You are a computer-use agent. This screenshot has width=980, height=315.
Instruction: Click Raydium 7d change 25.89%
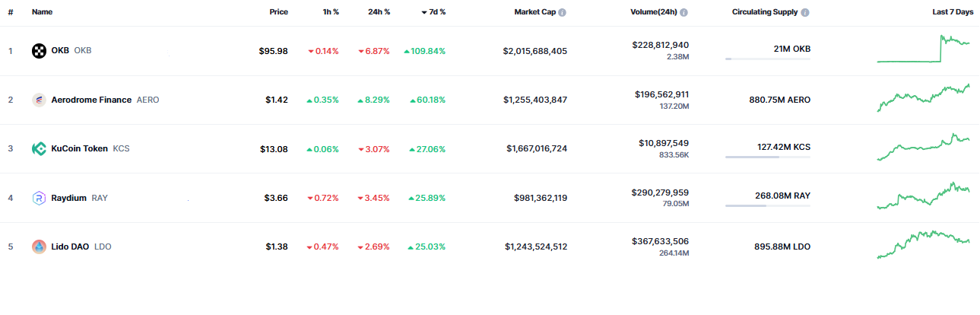pos(428,198)
